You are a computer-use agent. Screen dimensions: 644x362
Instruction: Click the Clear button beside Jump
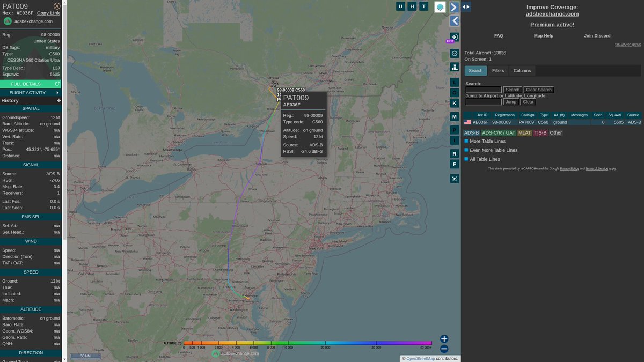point(528,102)
